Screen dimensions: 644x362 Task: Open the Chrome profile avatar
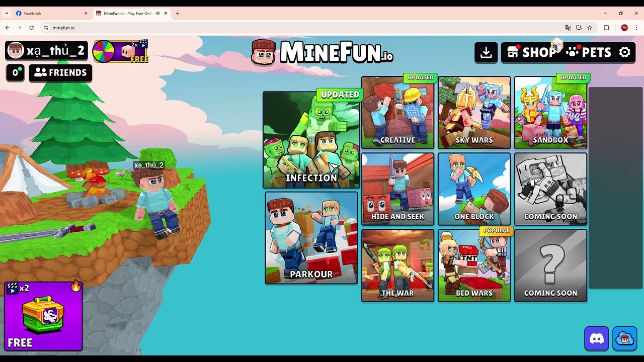624,28
